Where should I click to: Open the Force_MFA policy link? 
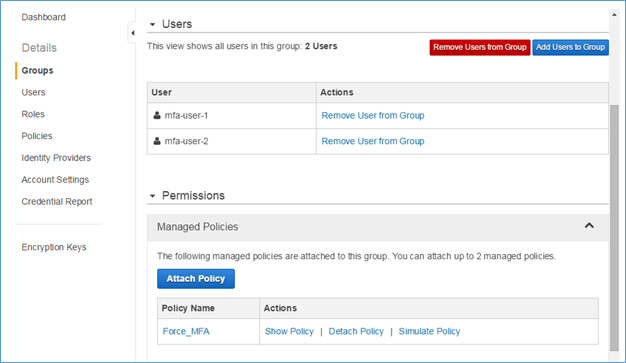point(186,331)
